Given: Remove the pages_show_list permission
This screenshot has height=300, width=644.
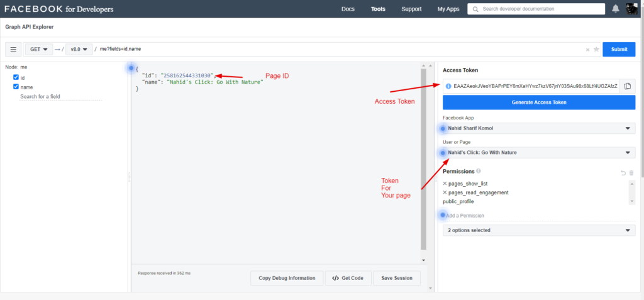Looking at the screenshot, I should [445, 184].
